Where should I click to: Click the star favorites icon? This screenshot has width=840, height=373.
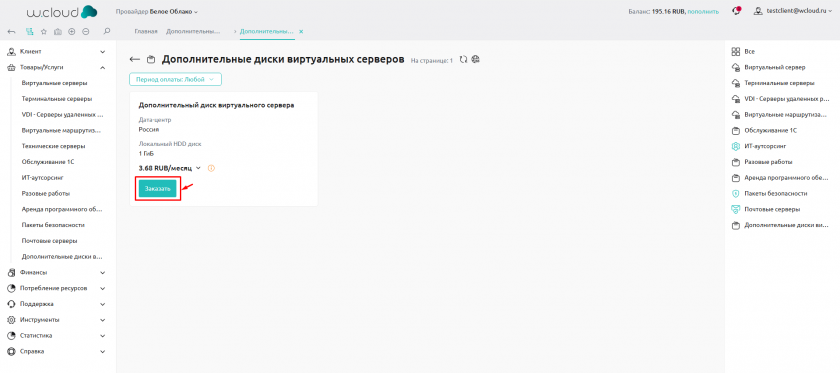[x=44, y=32]
